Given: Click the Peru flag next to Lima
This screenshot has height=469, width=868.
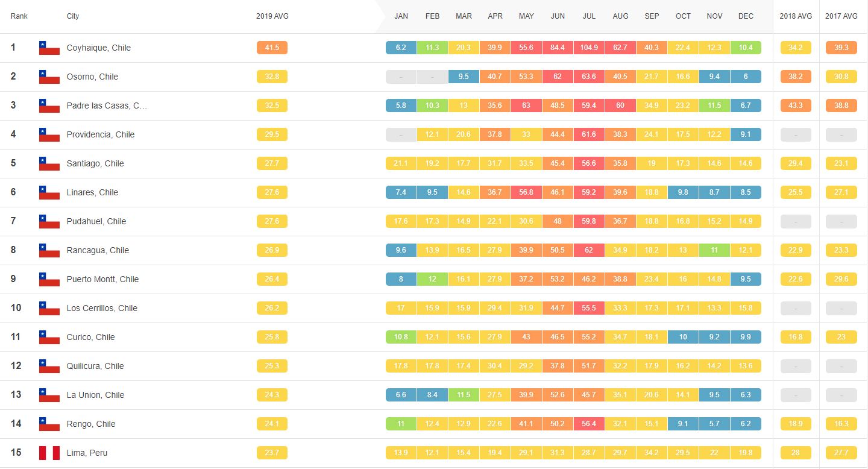Looking at the screenshot, I should point(49,453).
